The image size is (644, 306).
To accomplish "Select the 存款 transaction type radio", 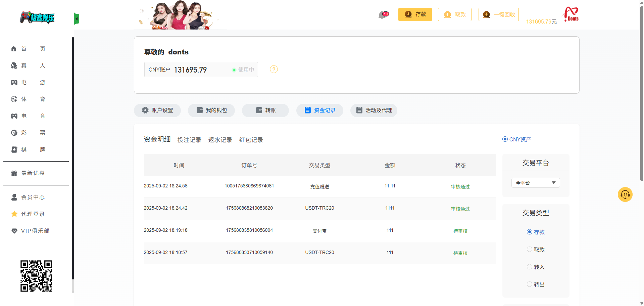I will 530,232.
